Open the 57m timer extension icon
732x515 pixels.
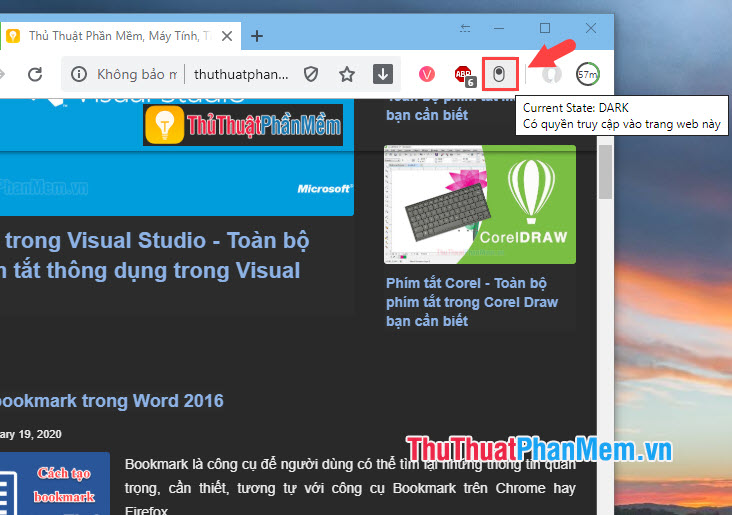click(588, 74)
